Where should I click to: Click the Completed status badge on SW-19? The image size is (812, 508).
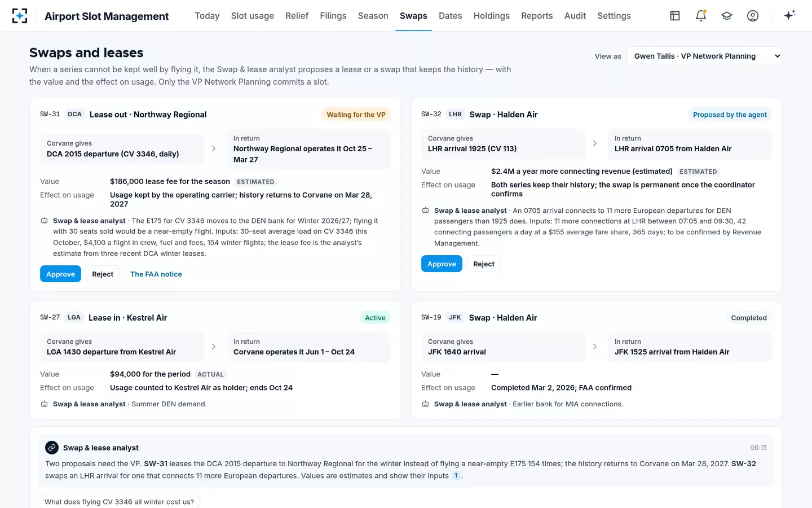749,318
